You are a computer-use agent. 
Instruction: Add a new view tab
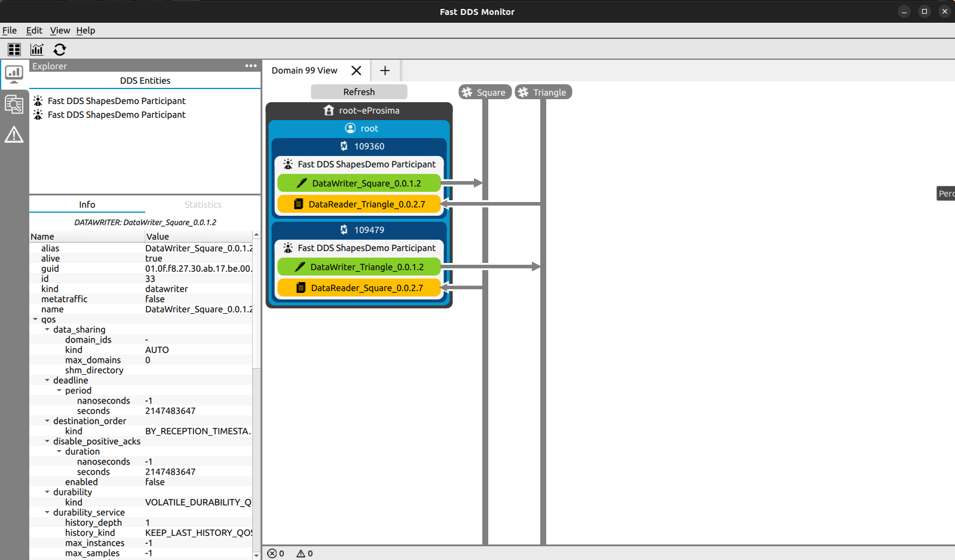[385, 71]
